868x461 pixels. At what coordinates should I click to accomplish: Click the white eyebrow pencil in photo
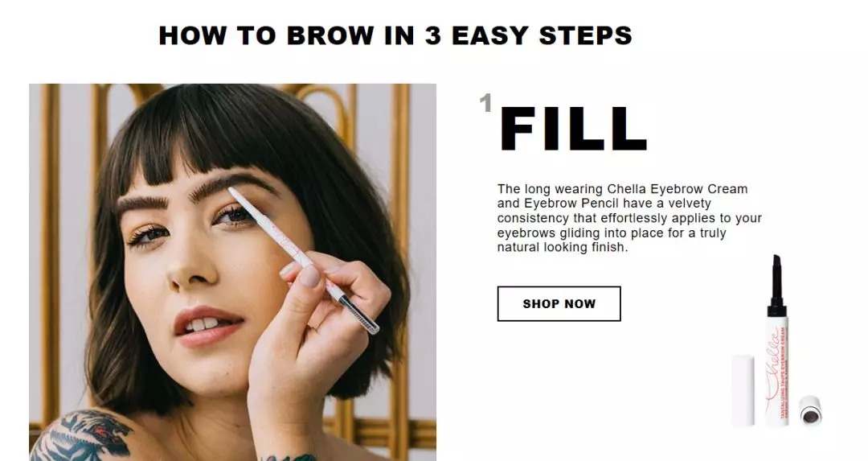coord(303,261)
